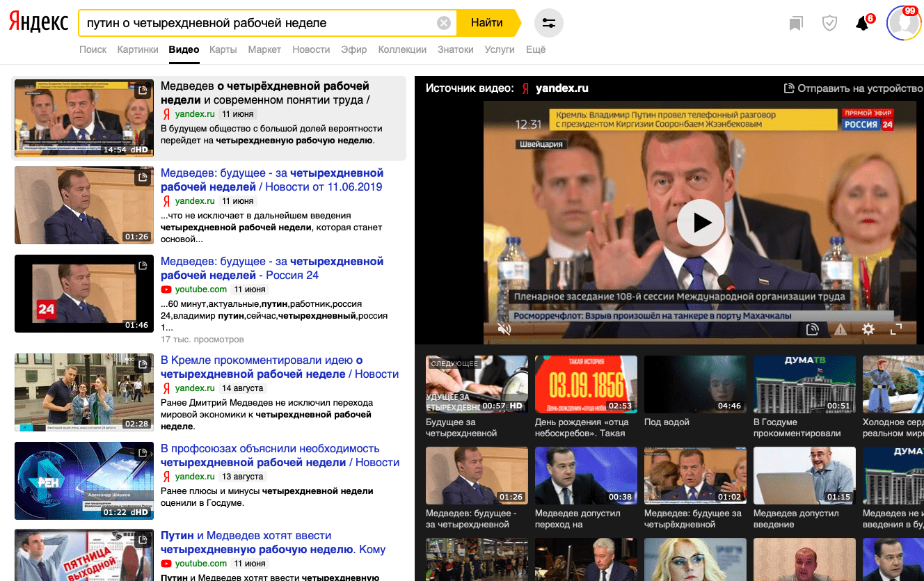Open the Услуги tab
Image resolution: width=924 pixels, height=581 pixels.
[500, 49]
